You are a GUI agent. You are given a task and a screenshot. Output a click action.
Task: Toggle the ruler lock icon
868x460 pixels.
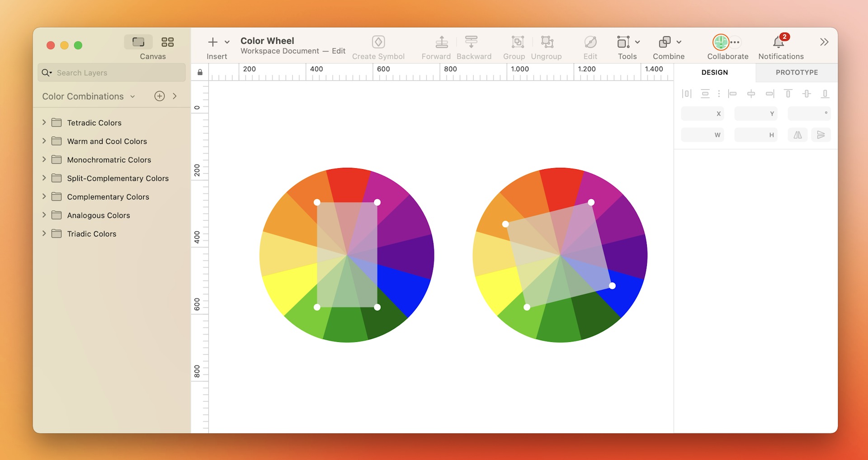pos(199,72)
